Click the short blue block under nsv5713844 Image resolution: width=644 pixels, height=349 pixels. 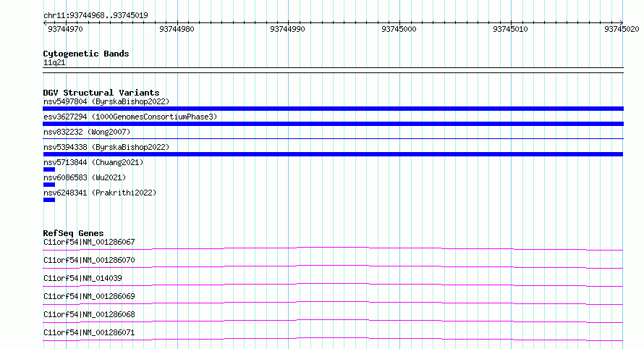click(x=49, y=169)
